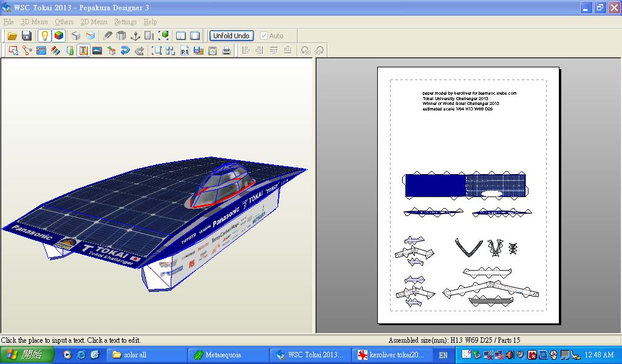This screenshot has width=622, height=364.
Task: Click the Unfold Undo button
Action: [231, 36]
